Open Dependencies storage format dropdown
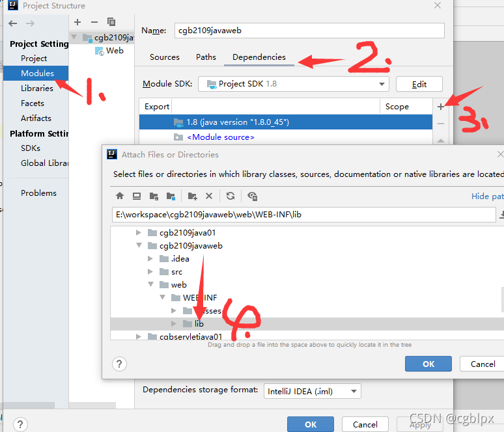504x432 pixels. pos(312,391)
